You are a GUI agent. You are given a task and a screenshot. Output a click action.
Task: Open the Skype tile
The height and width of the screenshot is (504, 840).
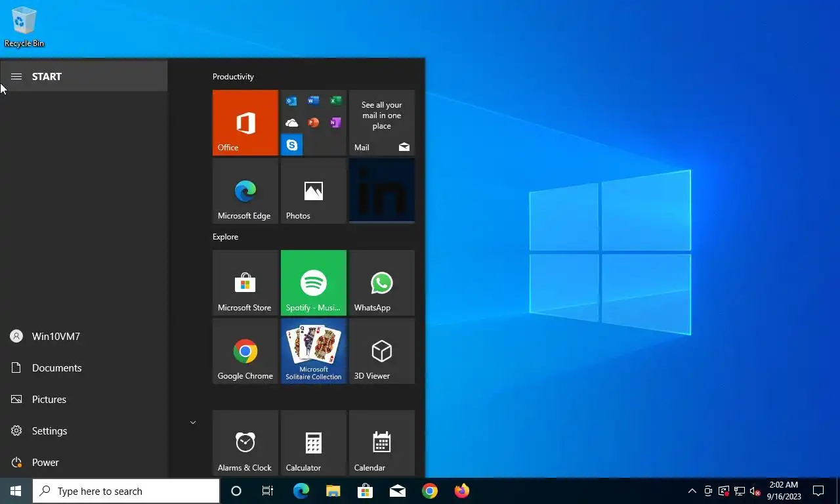(x=291, y=144)
